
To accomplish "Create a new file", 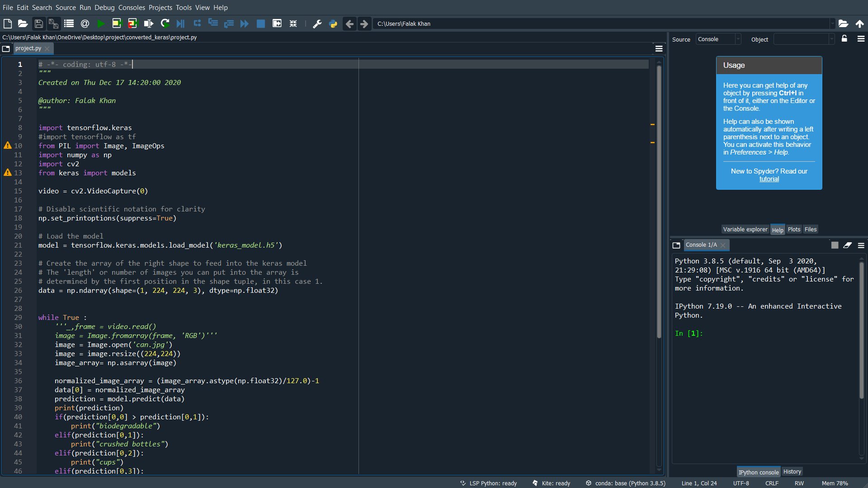I will [x=7, y=23].
